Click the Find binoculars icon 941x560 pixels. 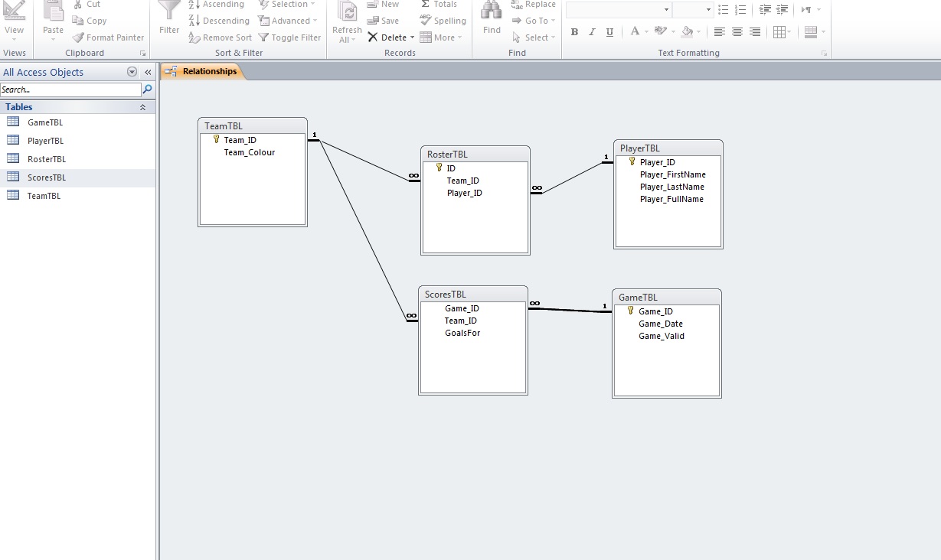tap(492, 11)
